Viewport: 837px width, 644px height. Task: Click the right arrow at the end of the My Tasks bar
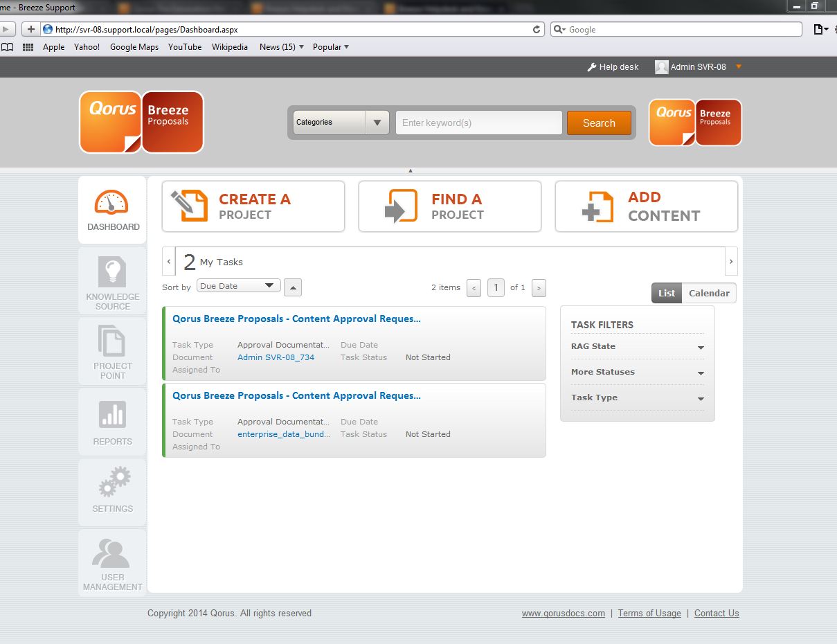(x=731, y=262)
